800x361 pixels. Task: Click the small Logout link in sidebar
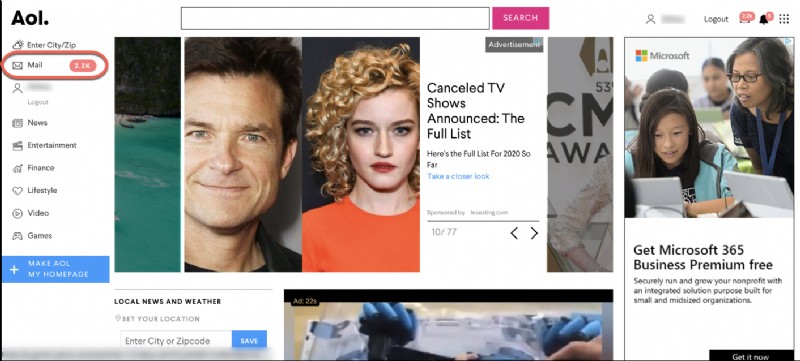[x=38, y=102]
